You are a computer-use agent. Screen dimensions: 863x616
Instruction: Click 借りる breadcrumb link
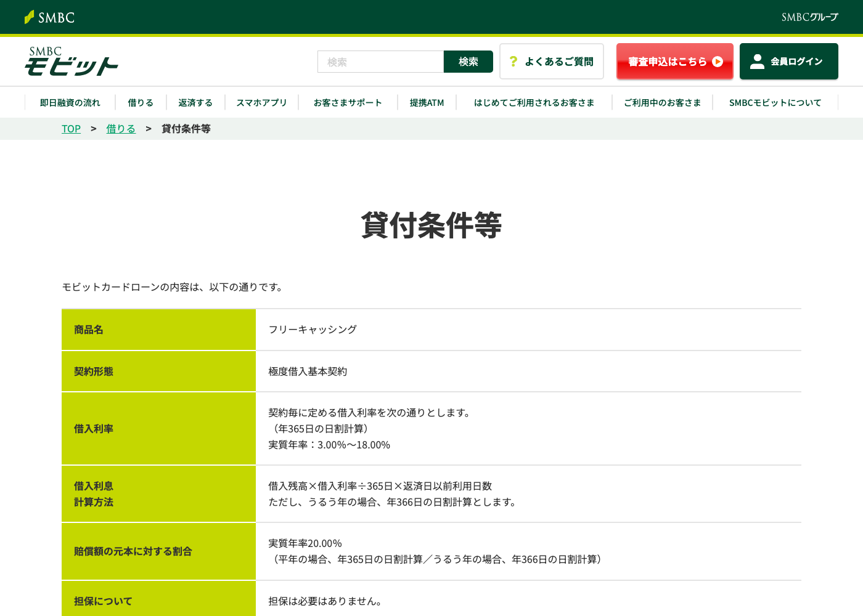click(x=121, y=129)
